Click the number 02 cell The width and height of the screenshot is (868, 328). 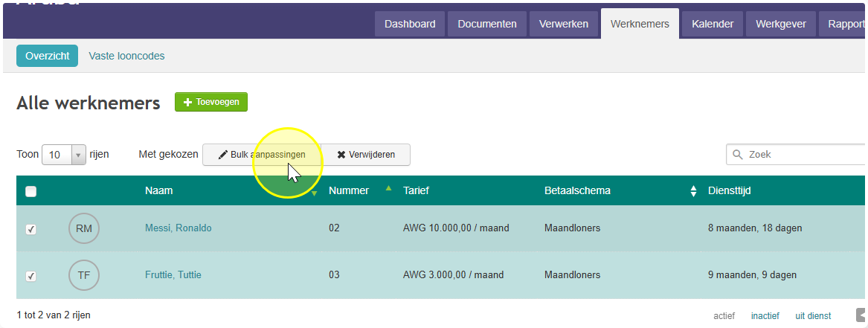(x=334, y=228)
